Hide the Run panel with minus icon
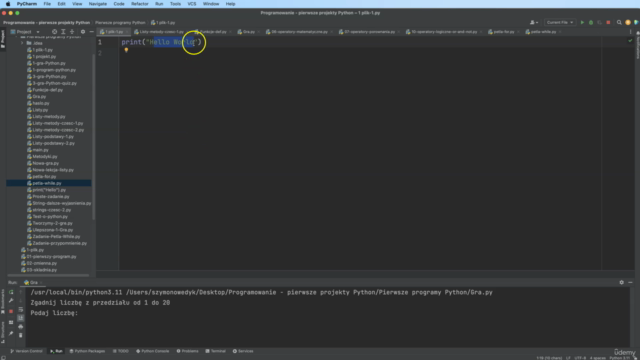This screenshot has height=360, width=640. [630, 282]
